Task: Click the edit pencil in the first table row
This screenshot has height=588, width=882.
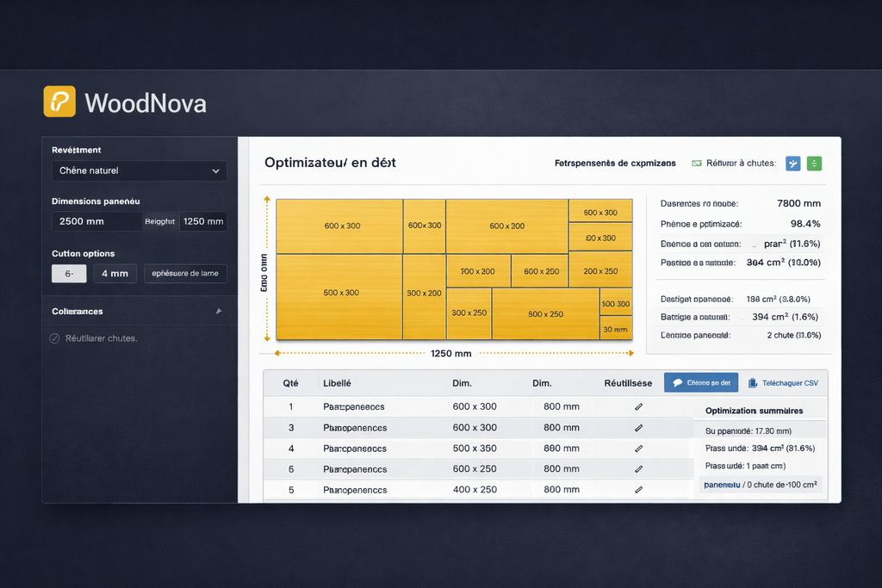Action: [x=638, y=406]
